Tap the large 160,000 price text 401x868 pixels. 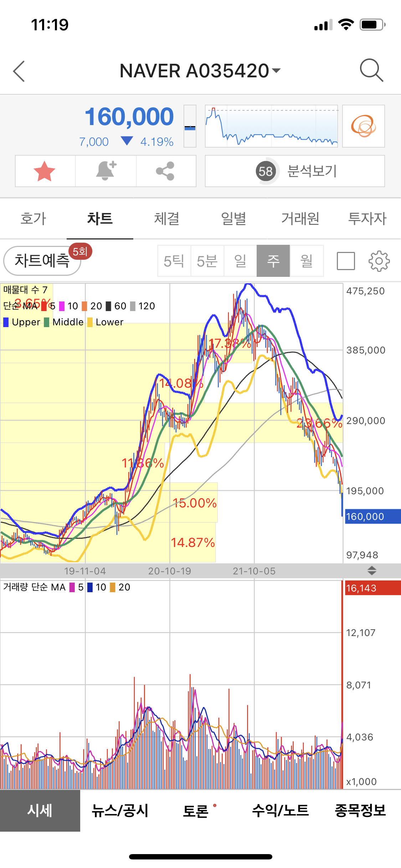pos(129,117)
